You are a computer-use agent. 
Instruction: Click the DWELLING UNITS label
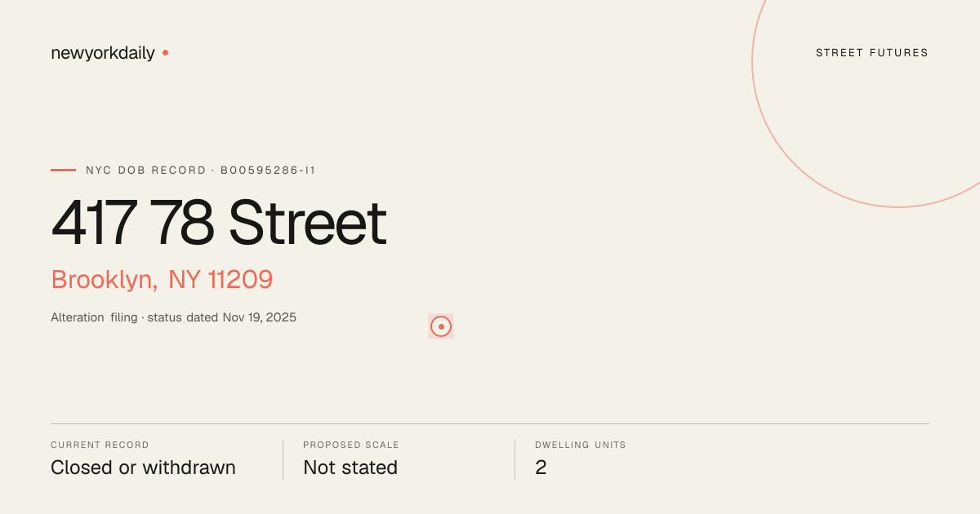pos(581,445)
